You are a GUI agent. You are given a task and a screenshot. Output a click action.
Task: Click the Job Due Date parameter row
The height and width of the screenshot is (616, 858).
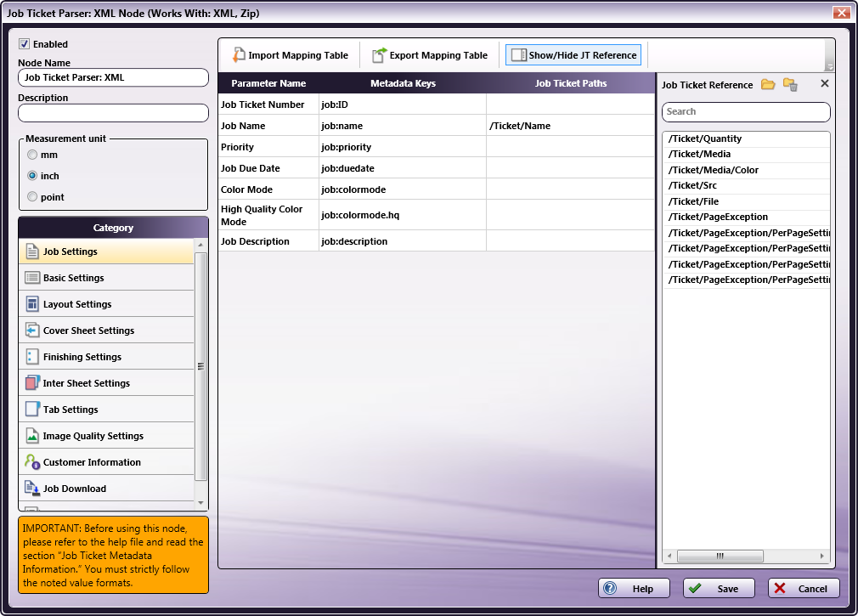[436, 168]
